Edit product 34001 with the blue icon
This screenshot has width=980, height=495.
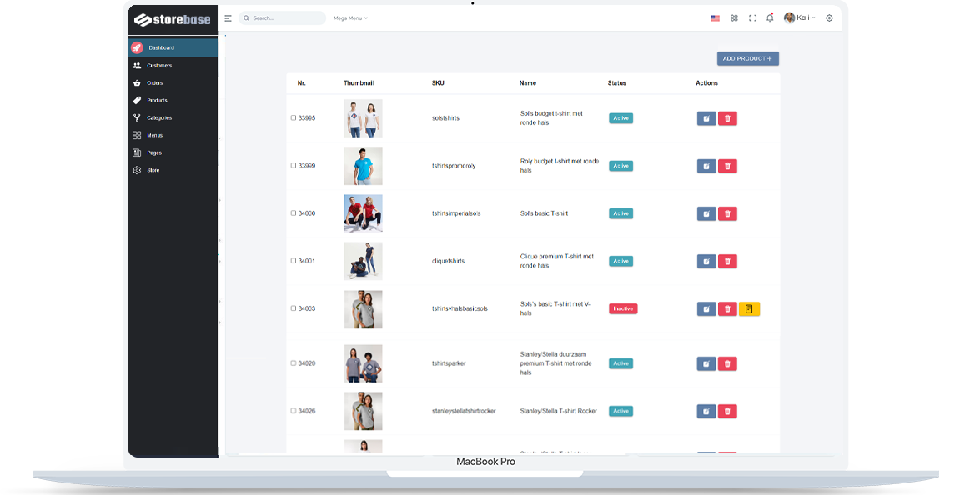pos(706,261)
